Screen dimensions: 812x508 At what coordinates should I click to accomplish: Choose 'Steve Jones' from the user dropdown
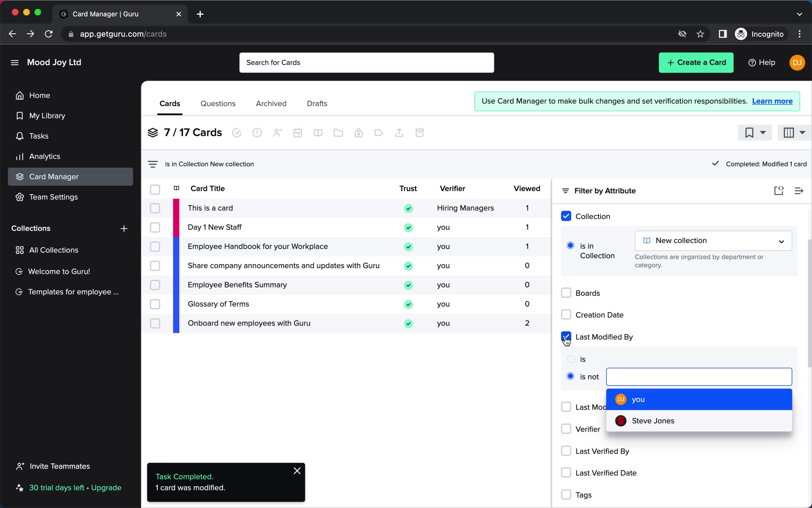tap(699, 421)
